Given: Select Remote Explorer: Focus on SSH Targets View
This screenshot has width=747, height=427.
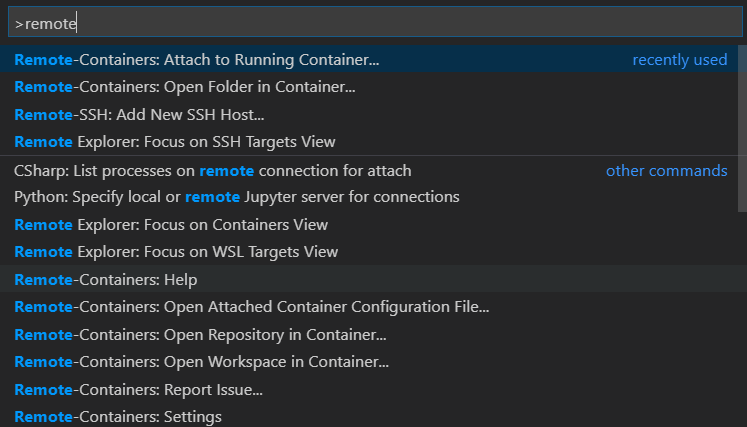Looking at the screenshot, I should 175,142.
